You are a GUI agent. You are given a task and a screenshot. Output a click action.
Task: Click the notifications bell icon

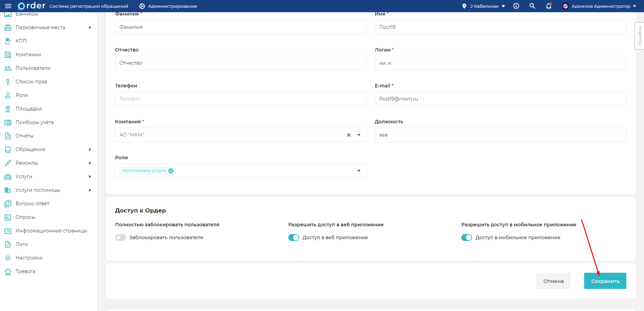pyautogui.click(x=549, y=6)
